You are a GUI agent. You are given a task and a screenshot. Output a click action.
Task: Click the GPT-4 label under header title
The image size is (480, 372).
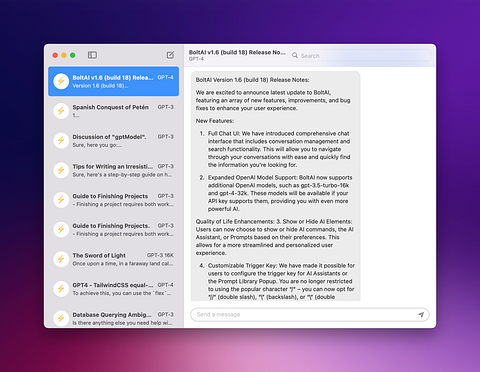tap(196, 59)
